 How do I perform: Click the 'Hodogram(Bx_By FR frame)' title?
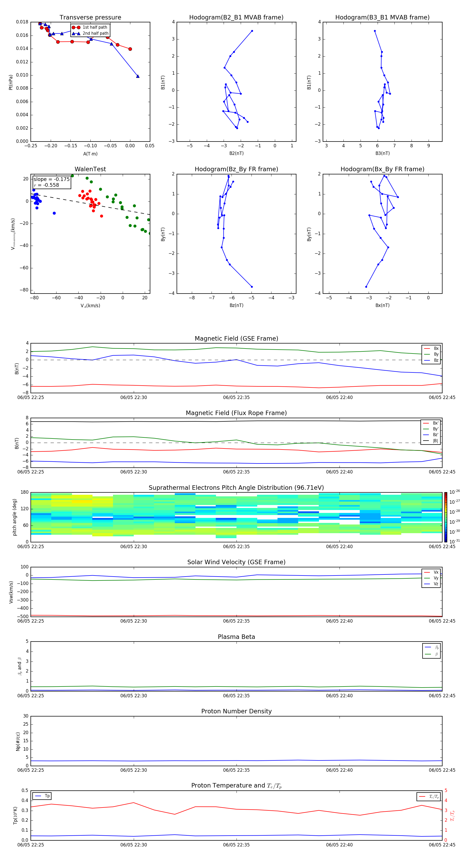382,169
